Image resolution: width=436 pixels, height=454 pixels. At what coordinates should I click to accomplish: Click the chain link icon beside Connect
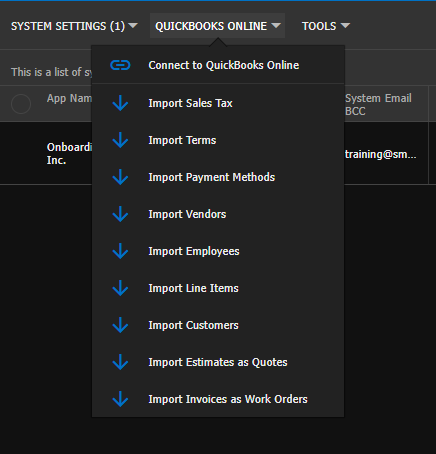[x=120, y=65]
